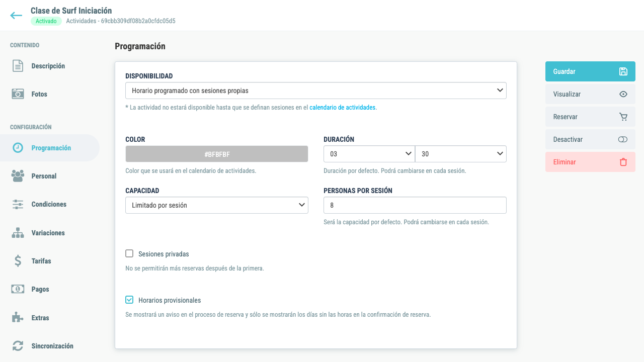Select Programación in the sidebar

[x=50, y=148]
